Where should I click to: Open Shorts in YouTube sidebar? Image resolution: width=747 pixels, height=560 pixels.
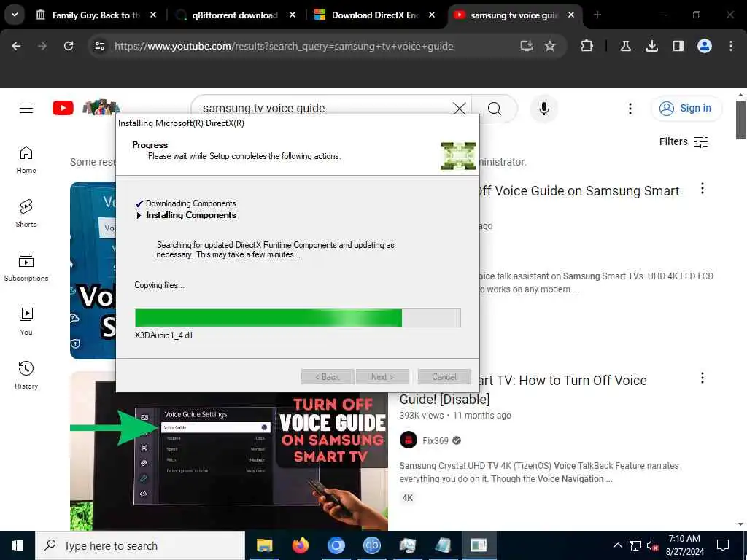pos(26,214)
